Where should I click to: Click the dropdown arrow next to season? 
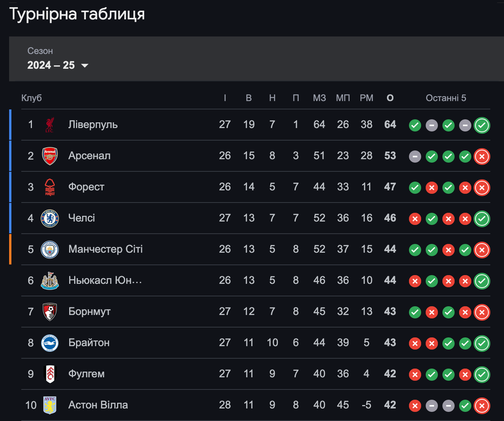pyautogui.click(x=85, y=66)
